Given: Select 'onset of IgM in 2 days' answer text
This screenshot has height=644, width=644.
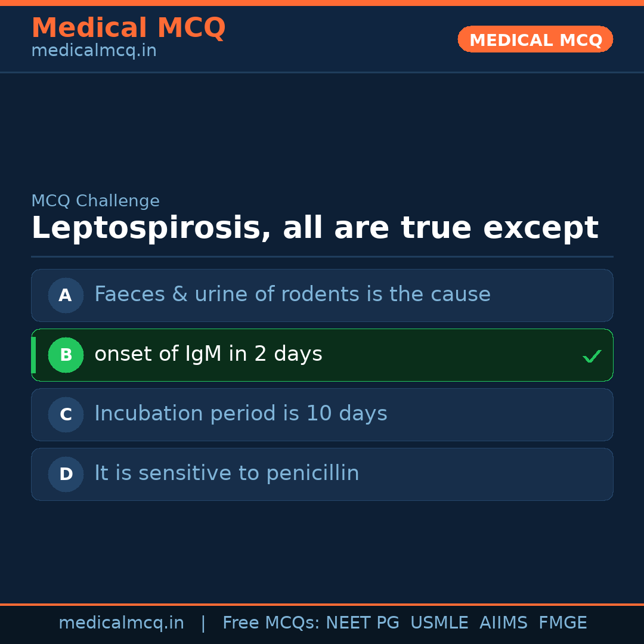Looking at the screenshot, I should [208, 354].
